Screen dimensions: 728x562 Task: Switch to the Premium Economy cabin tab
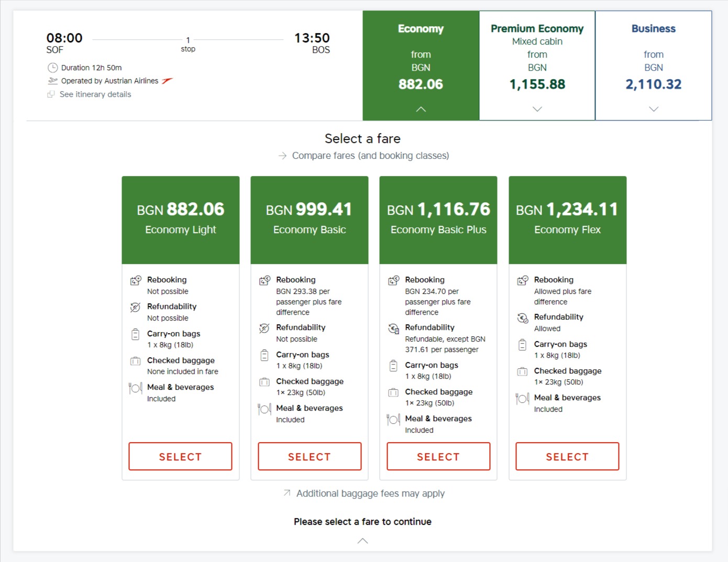(537, 65)
